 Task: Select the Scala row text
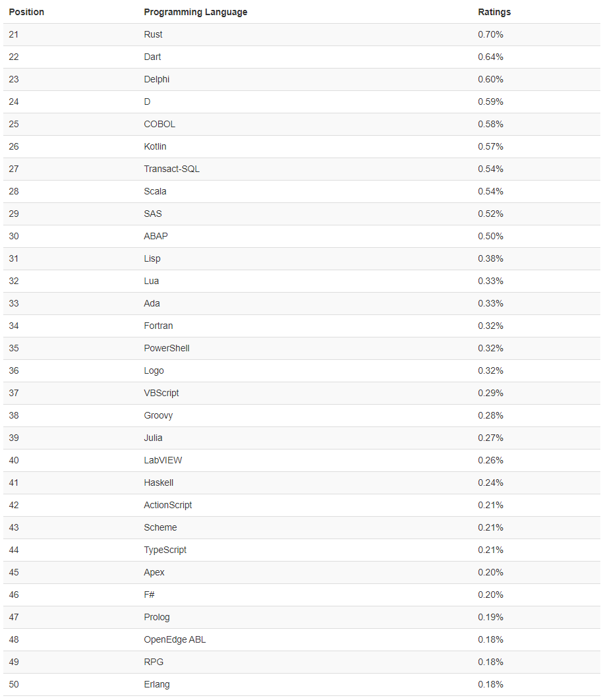155,191
